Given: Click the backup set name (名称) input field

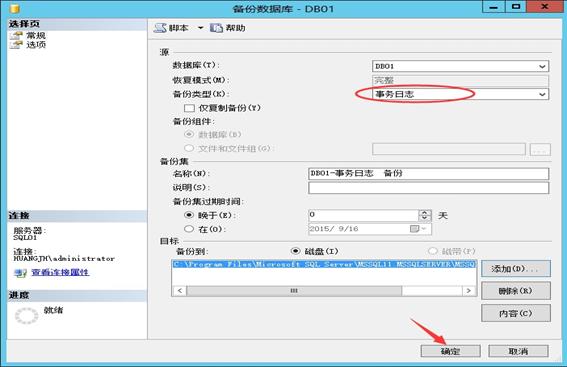Looking at the screenshot, I should pos(429,174).
